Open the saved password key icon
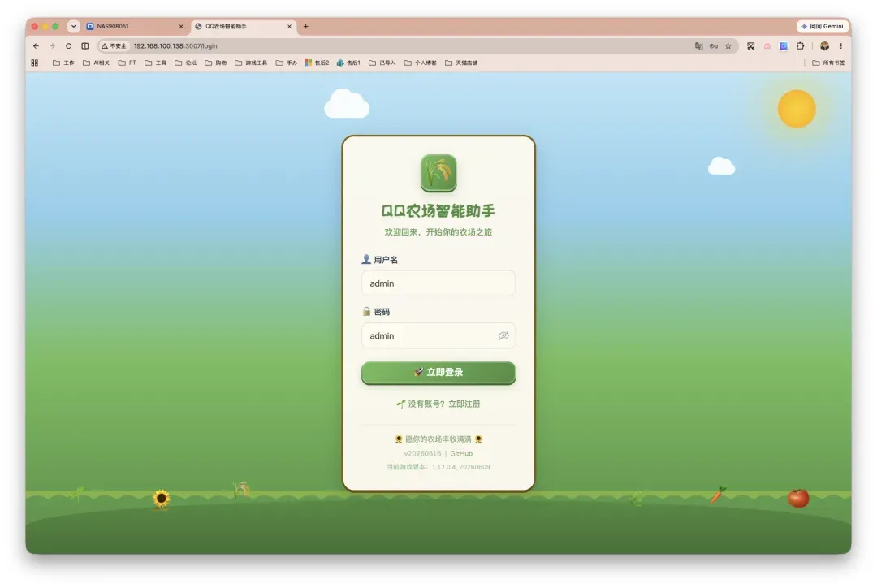 [x=713, y=45]
